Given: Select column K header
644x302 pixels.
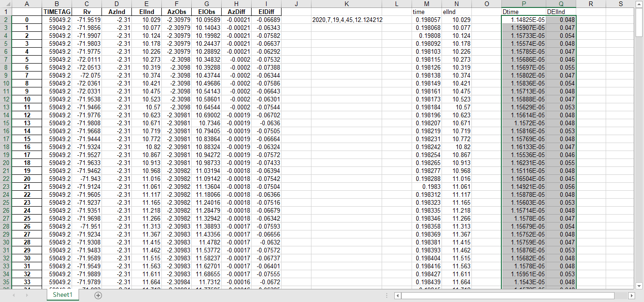Looking at the screenshot, I should click(x=347, y=4).
